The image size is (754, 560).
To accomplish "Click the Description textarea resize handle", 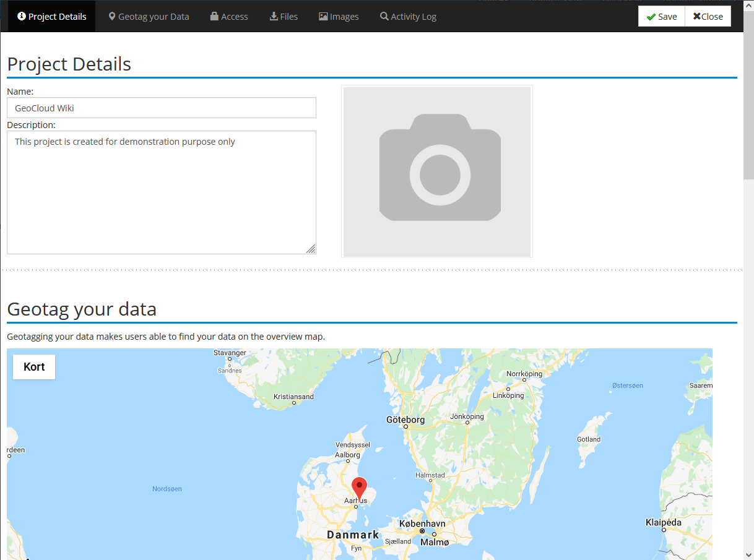I will click(311, 249).
